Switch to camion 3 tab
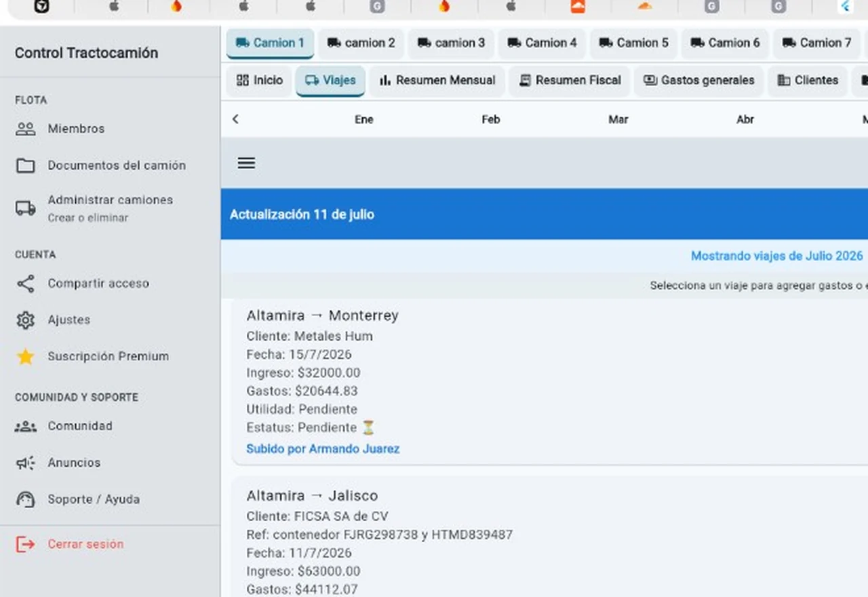Screen dimensions: 868x597 [451, 43]
